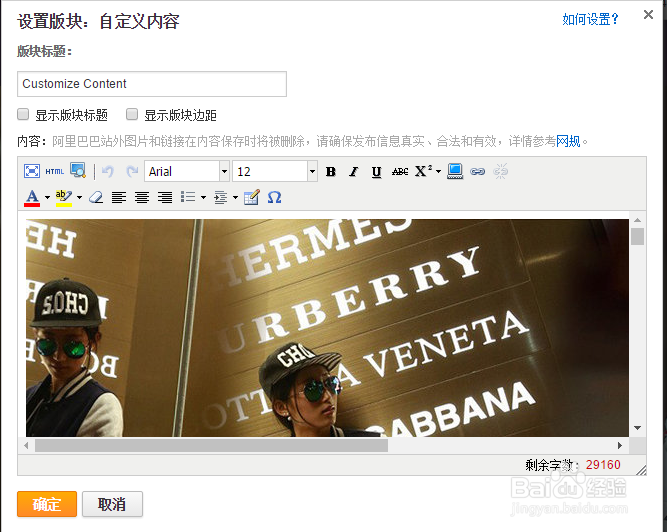Open the 如何设置? help link

(x=590, y=20)
